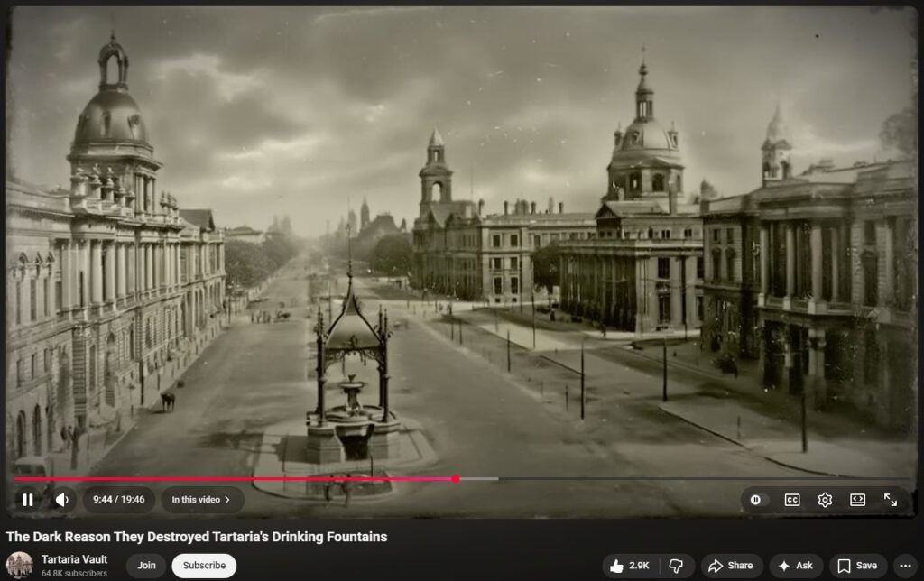Open the Ask AI assistant

coord(796,566)
